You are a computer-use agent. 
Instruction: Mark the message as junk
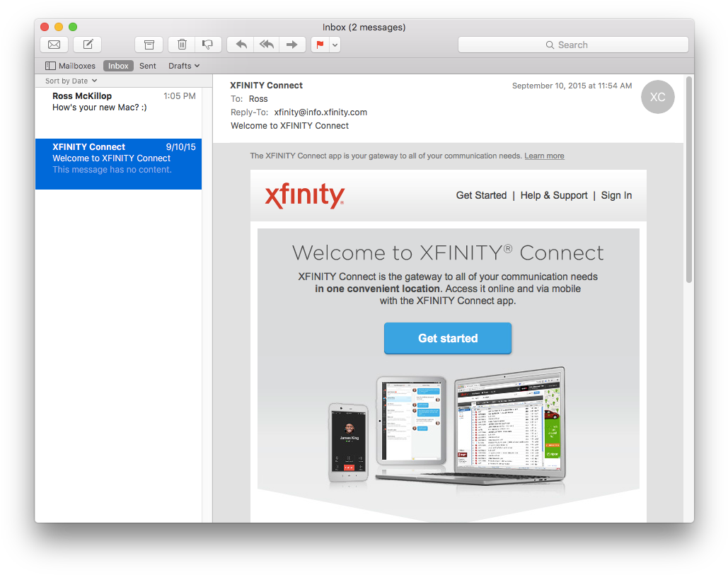pos(208,44)
